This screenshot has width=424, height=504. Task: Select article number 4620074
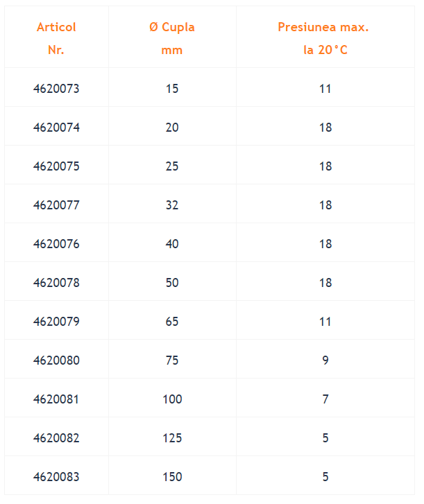coord(56,128)
